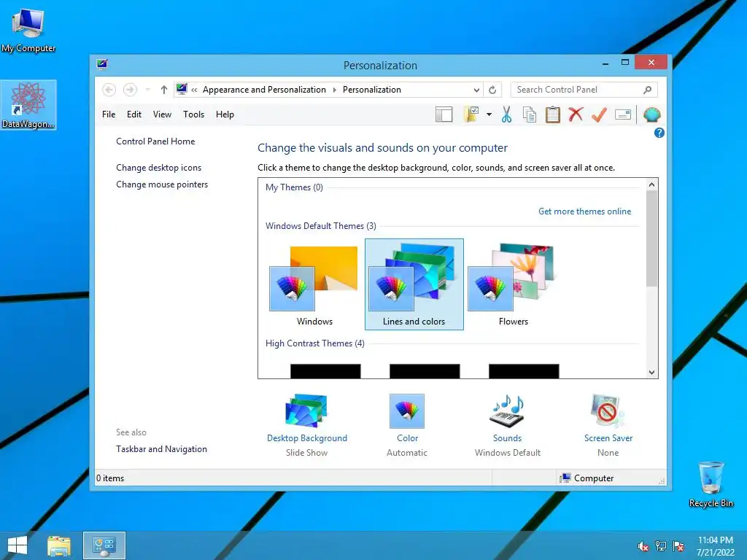This screenshot has height=560, width=747.
Task: Select the Windows theme
Action: coord(315,284)
